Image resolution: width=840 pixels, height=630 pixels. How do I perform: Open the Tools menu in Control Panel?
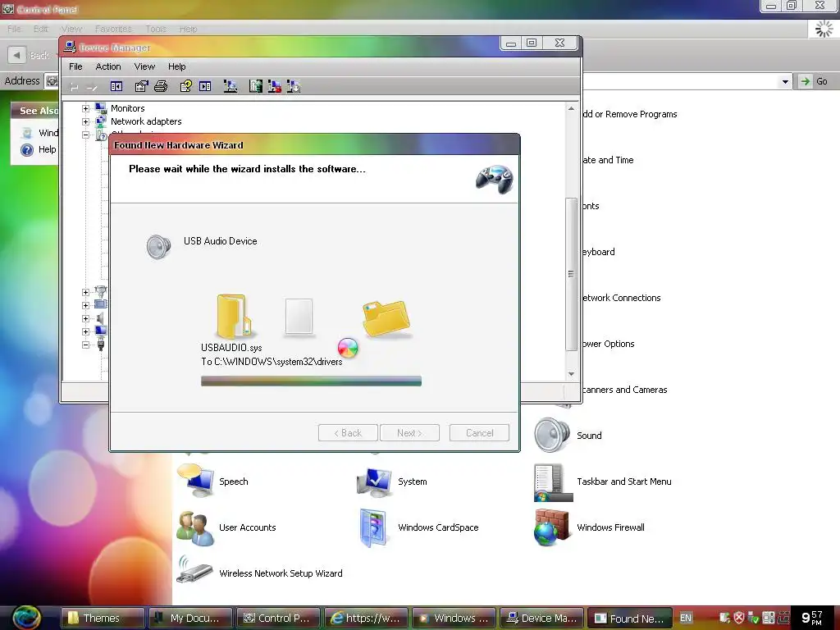(156, 29)
